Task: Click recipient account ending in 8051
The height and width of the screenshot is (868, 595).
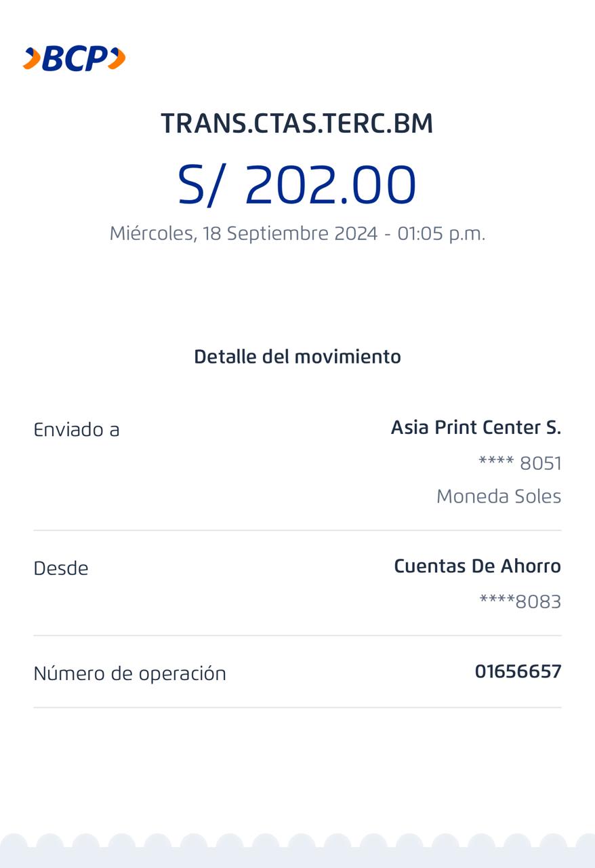Action: pos(520,464)
